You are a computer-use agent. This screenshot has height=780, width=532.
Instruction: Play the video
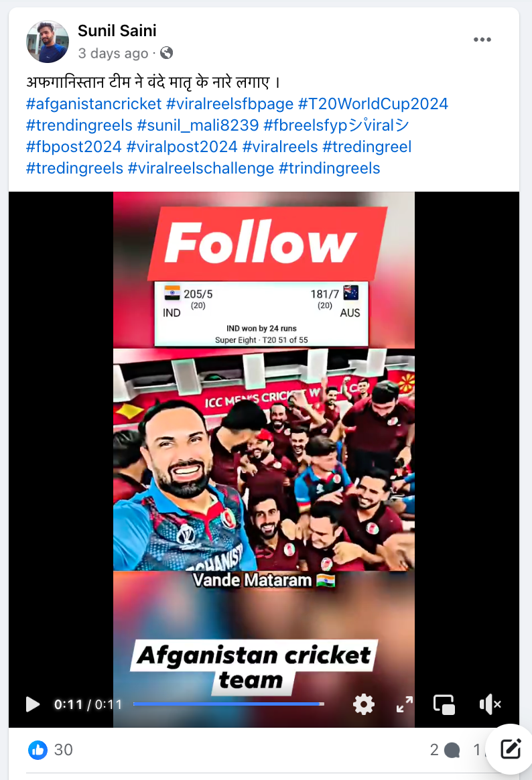pyautogui.click(x=32, y=704)
